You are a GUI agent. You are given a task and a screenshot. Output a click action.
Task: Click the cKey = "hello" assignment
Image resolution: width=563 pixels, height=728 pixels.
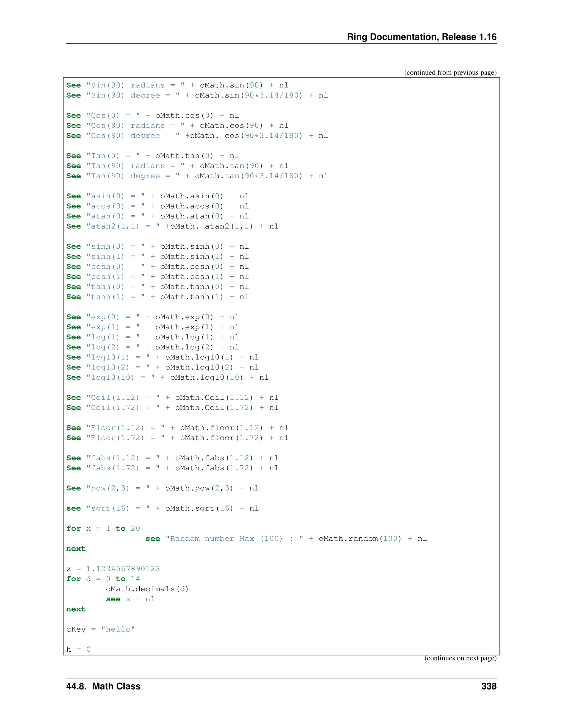[100, 630]
